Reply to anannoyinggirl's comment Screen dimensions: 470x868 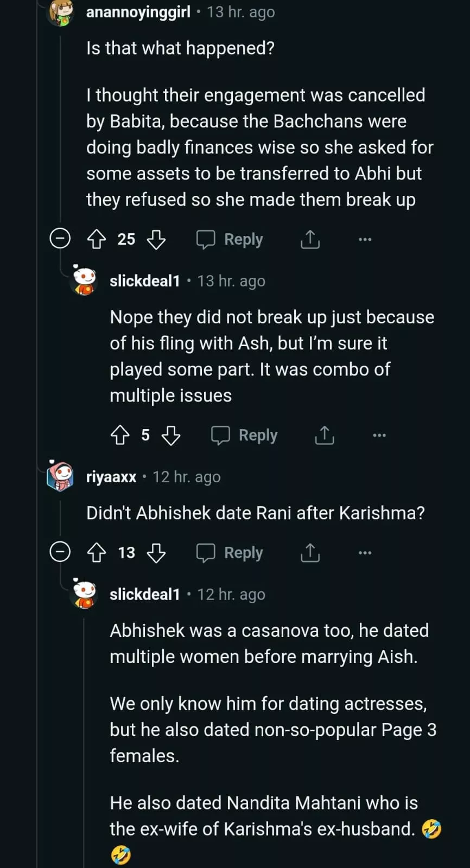[230, 239]
